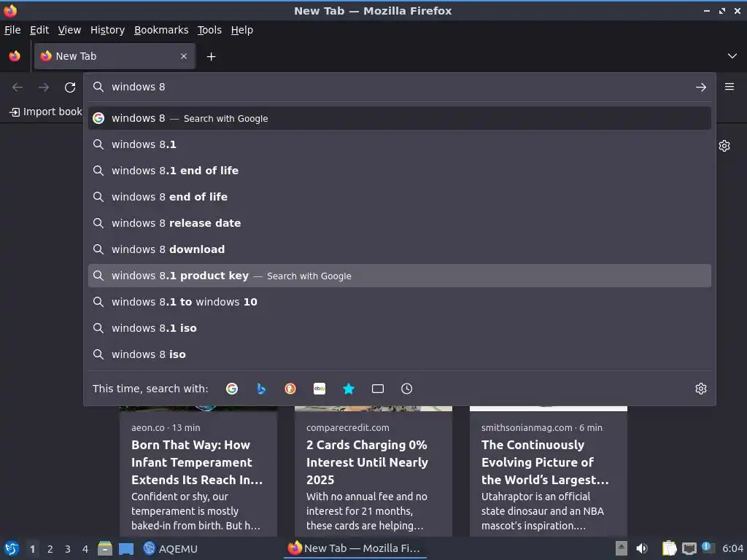Image resolution: width=747 pixels, height=560 pixels.
Task: Select suggestion 'windows 8 download'
Action: [x=400, y=249]
